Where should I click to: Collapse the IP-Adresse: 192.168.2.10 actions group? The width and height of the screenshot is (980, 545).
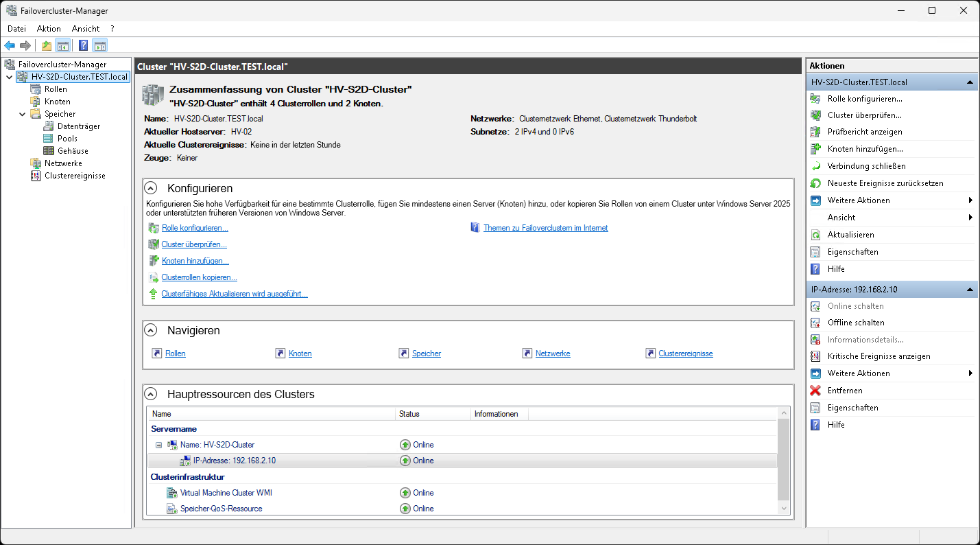coord(970,290)
